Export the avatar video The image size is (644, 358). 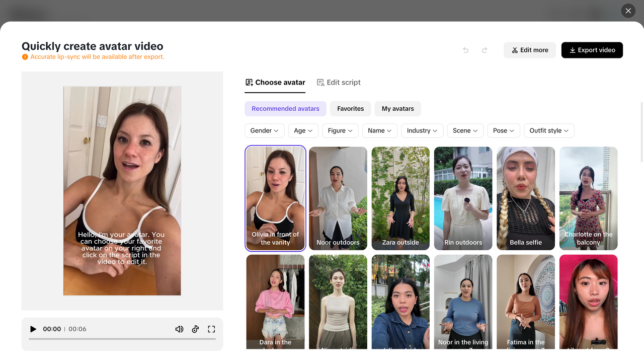coord(592,50)
